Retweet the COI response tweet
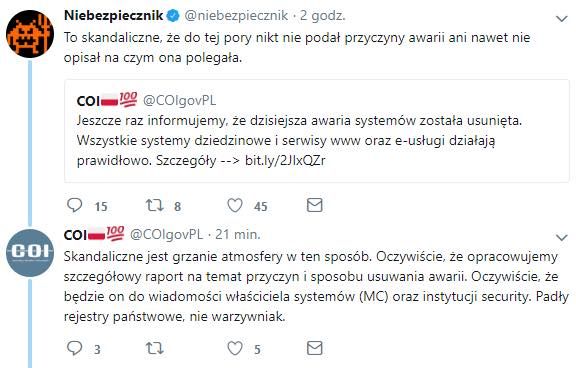The height and width of the screenshot is (368, 576). [154, 348]
